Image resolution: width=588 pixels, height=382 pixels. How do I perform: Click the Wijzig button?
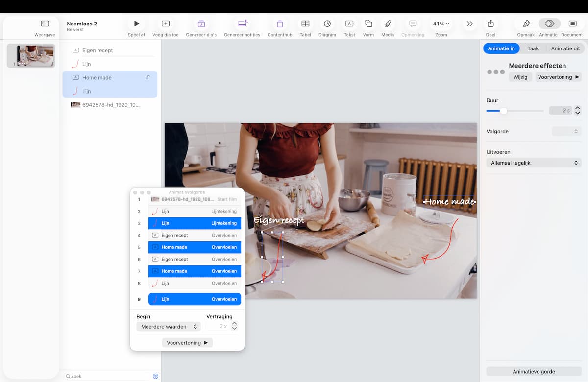point(520,77)
